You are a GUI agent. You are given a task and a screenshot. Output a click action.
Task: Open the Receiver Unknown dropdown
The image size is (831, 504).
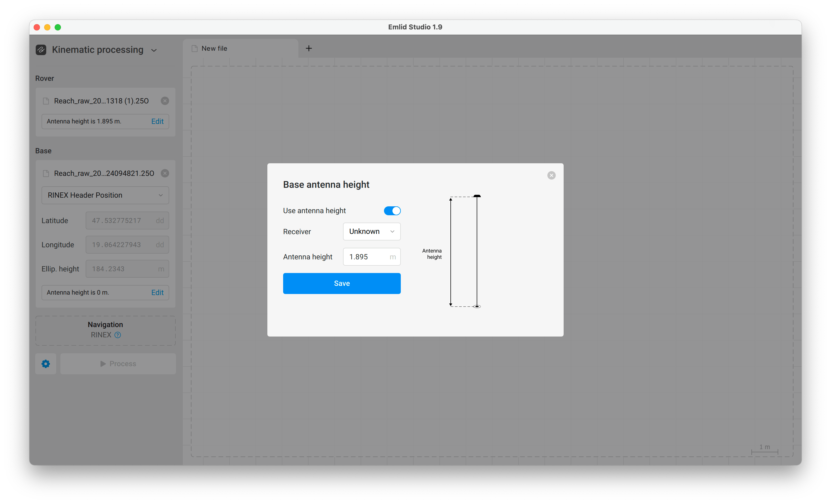pyautogui.click(x=371, y=232)
